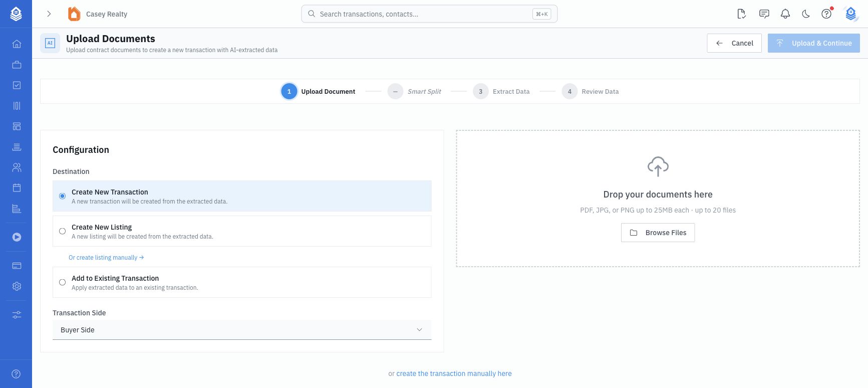Expand the sidebar with the chevron arrow

pos(49,14)
